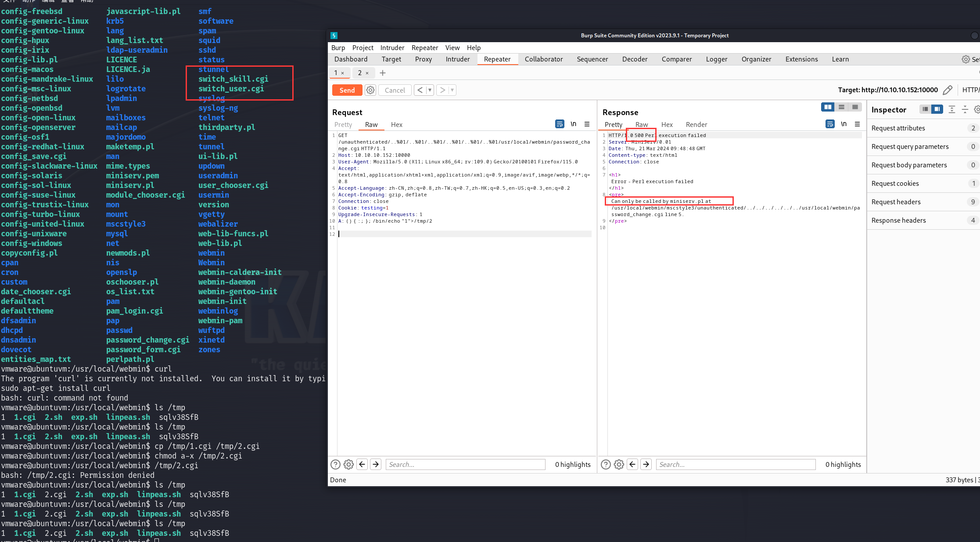
Task: Select Render view in Response panel
Action: tap(696, 125)
